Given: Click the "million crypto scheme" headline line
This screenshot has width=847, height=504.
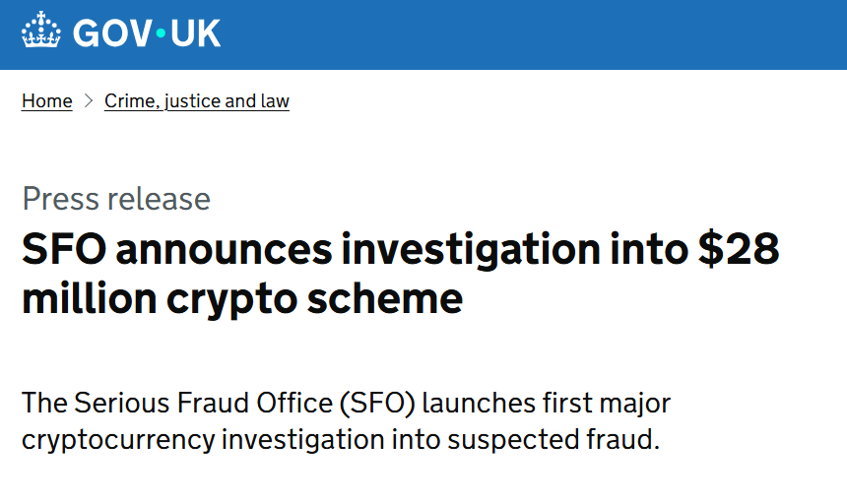Looking at the screenshot, I should click(242, 298).
